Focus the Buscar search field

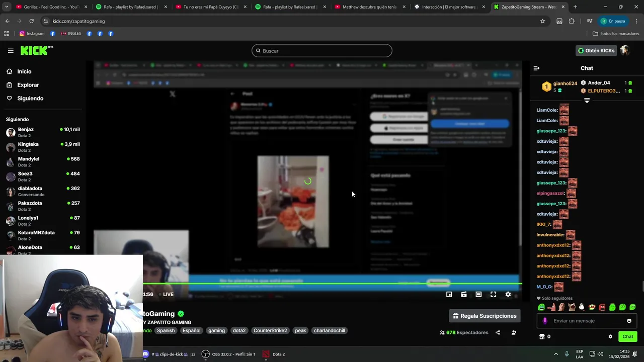[322, 51]
